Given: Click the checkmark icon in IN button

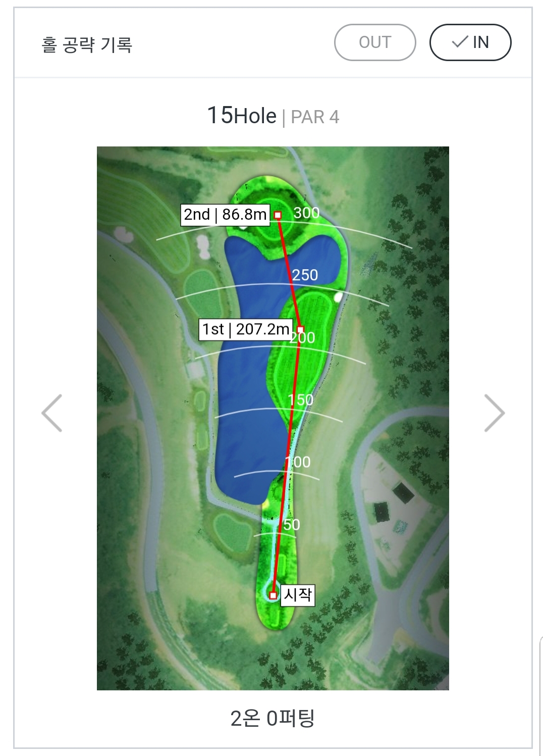Looking at the screenshot, I should point(460,42).
